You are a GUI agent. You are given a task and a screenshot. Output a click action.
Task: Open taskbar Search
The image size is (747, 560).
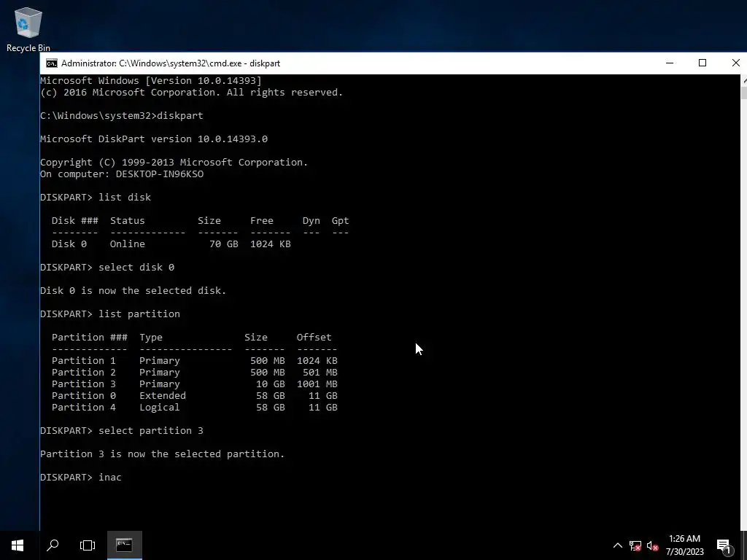point(53,545)
